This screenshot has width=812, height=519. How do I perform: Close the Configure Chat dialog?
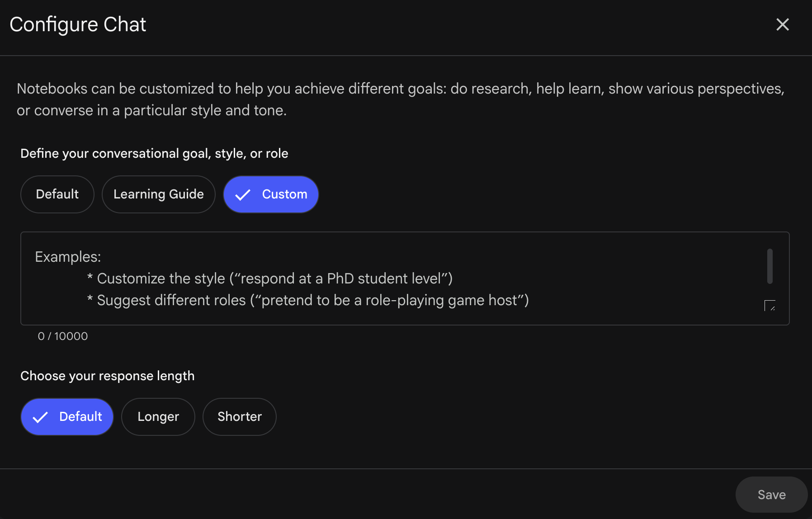click(782, 25)
